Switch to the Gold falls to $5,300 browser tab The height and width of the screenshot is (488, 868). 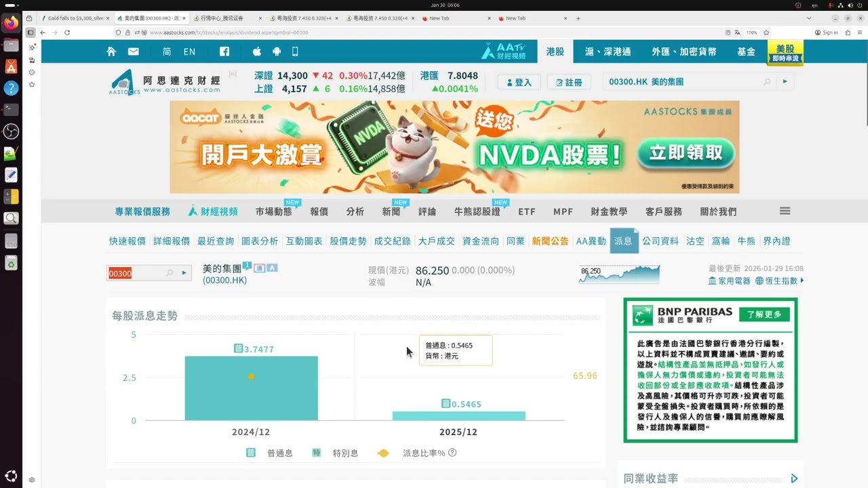pos(75,18)
